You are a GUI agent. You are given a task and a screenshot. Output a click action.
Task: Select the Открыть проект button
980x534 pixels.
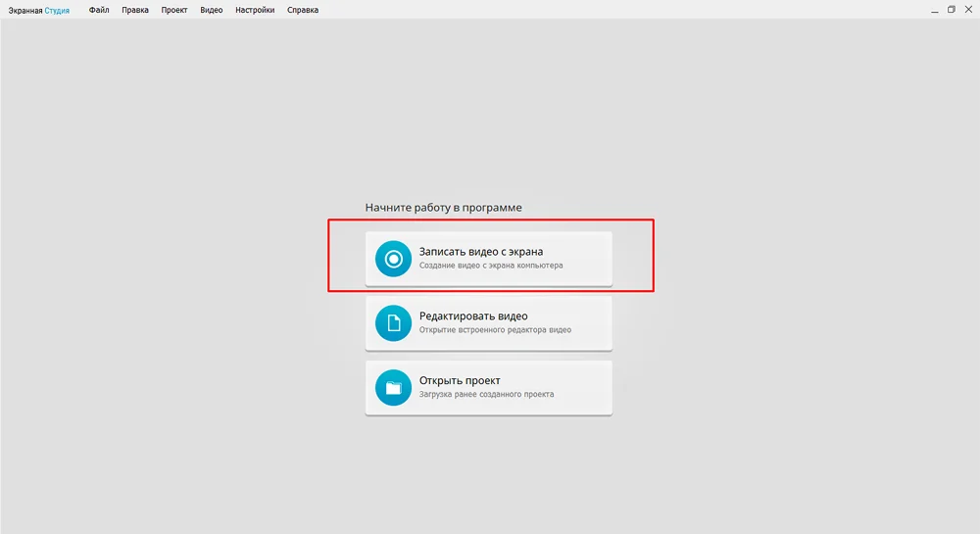[x=460, y=381]
